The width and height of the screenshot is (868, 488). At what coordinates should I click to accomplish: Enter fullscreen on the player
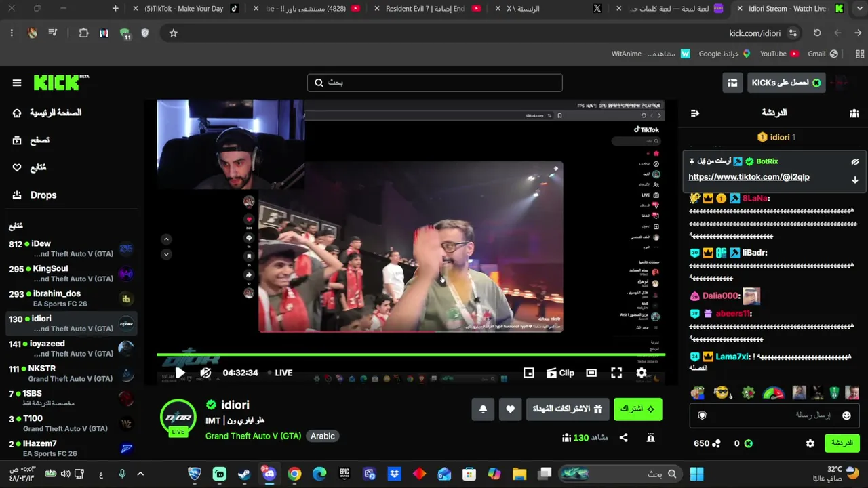(x=616, y=373)
